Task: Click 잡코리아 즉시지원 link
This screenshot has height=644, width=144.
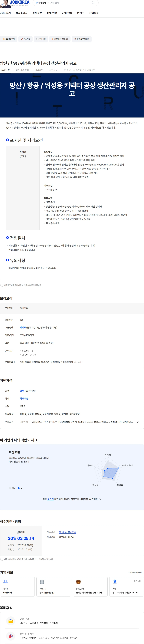Action: pos(67,532)
